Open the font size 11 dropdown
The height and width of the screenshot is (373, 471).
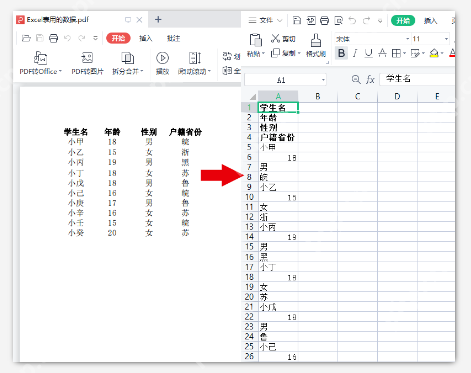pos(446,39)
